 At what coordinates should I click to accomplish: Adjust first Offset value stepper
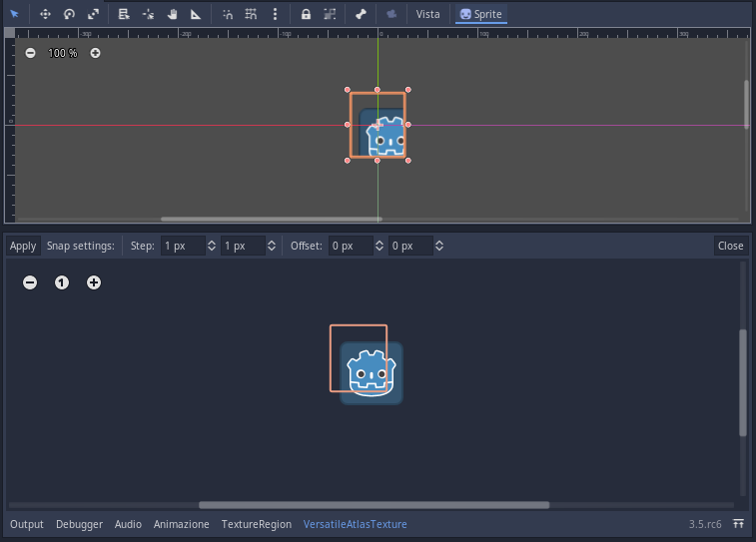(378, 246)
